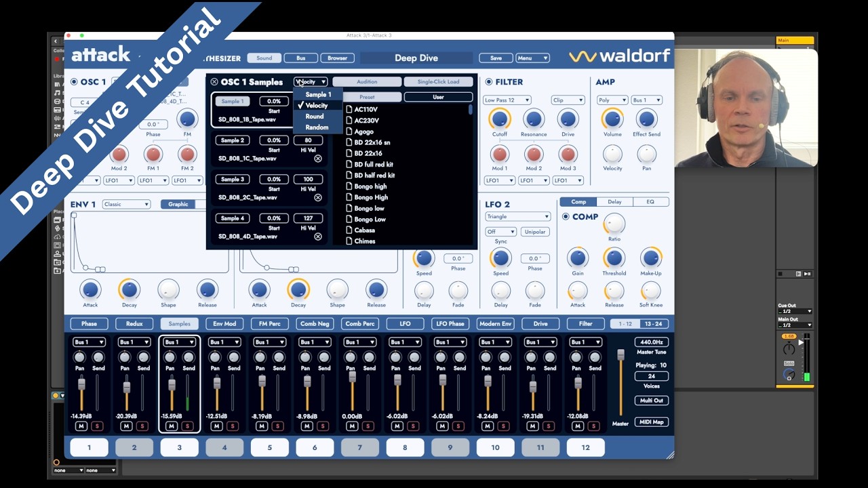The height and width of the screenshot is (488, 868).
Task: Click the Effect Send knob
Action: (x=646, y=119)
